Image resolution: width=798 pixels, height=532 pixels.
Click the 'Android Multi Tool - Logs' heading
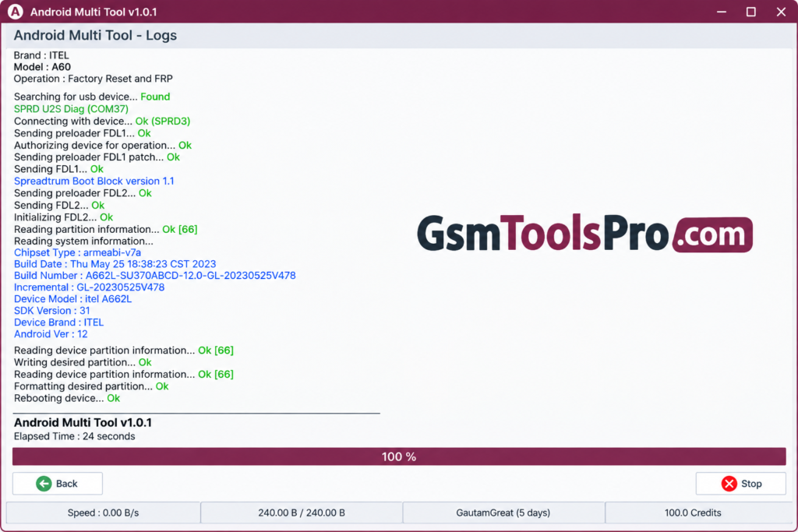point(95,35)
